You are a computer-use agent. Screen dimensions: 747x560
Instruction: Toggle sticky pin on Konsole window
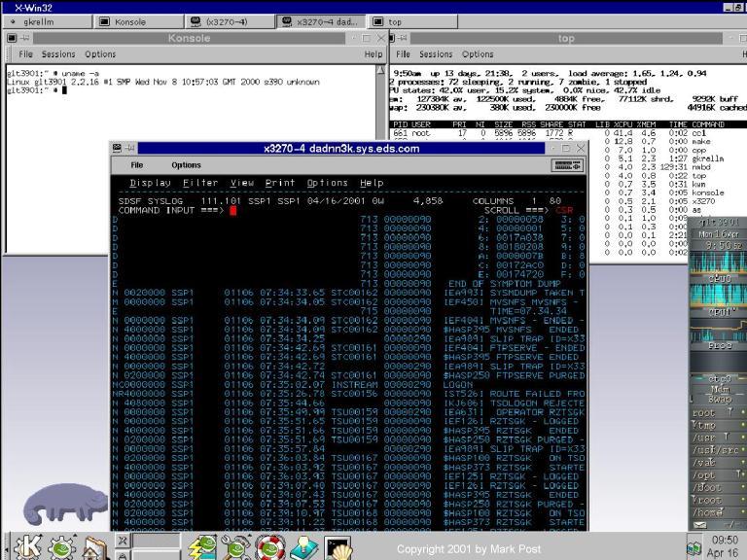coord(24,38)
